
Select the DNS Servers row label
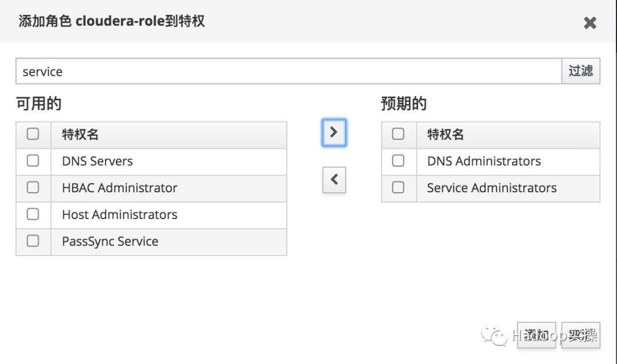(x=97, y=161)
